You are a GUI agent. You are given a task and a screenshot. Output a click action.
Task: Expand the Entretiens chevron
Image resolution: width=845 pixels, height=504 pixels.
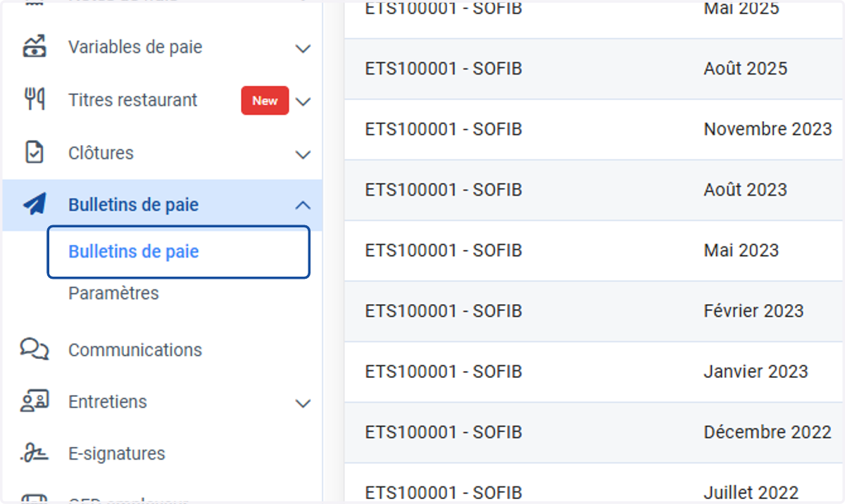click(303, 403)
